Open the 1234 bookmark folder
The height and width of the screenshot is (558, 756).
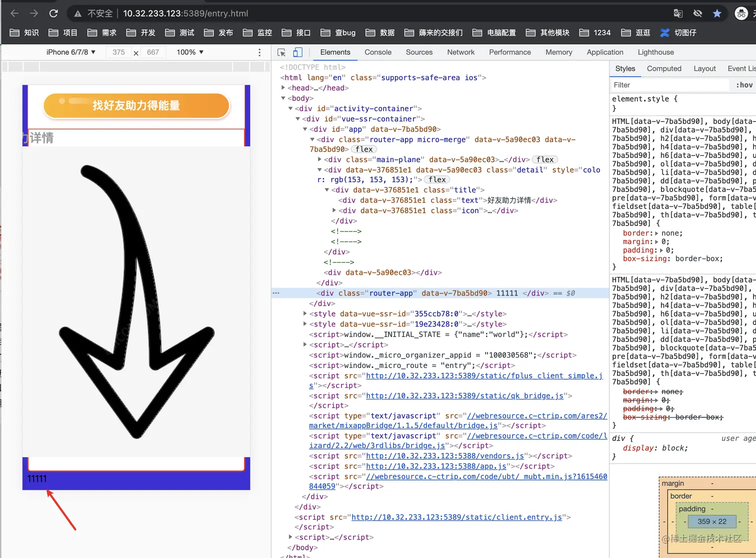coord(595,32)
